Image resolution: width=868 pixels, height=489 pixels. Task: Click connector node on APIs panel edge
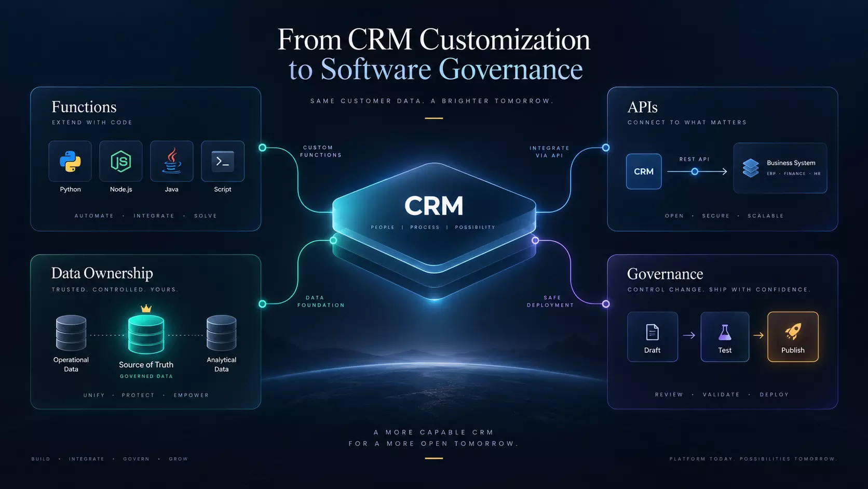coord(606,148)
